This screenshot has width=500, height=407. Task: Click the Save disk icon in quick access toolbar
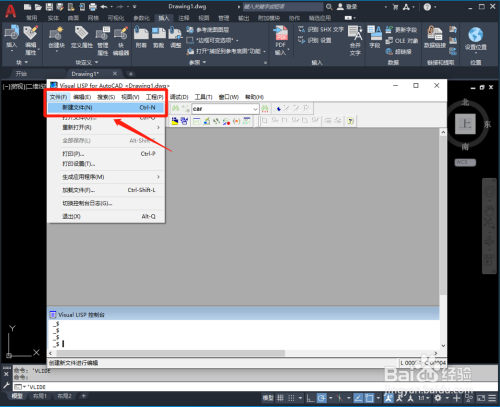point(49,7)
